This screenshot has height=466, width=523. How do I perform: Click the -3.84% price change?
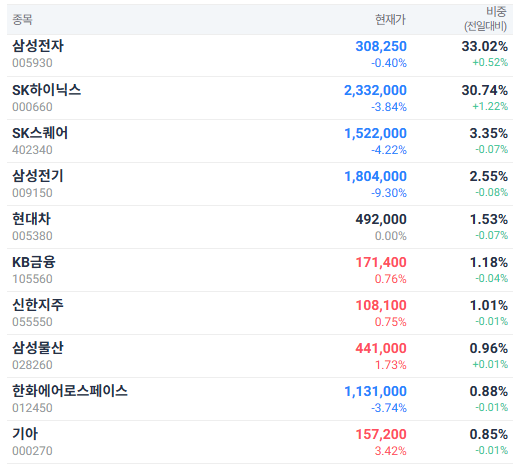(389, 107)
